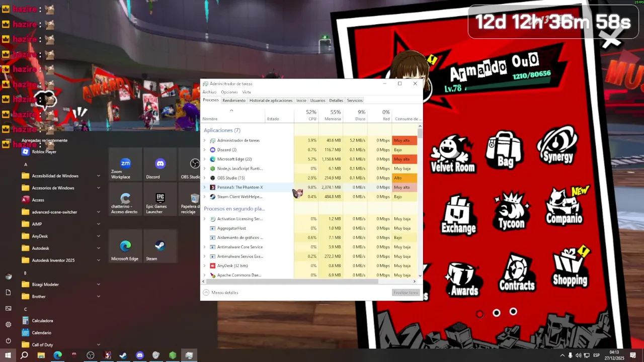Open the Power icon in Start menu rail
The height and width of the screenshot is (362, 644).
(8, 340)
